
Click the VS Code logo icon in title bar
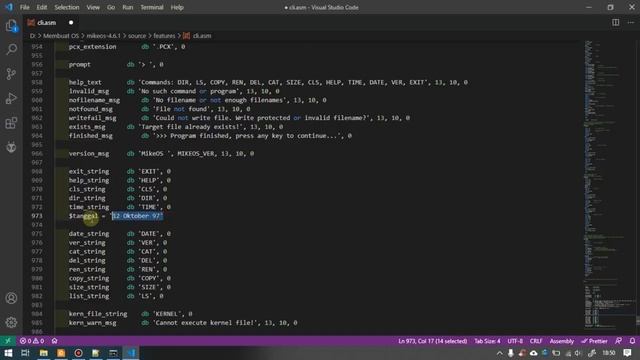point(9,7)
